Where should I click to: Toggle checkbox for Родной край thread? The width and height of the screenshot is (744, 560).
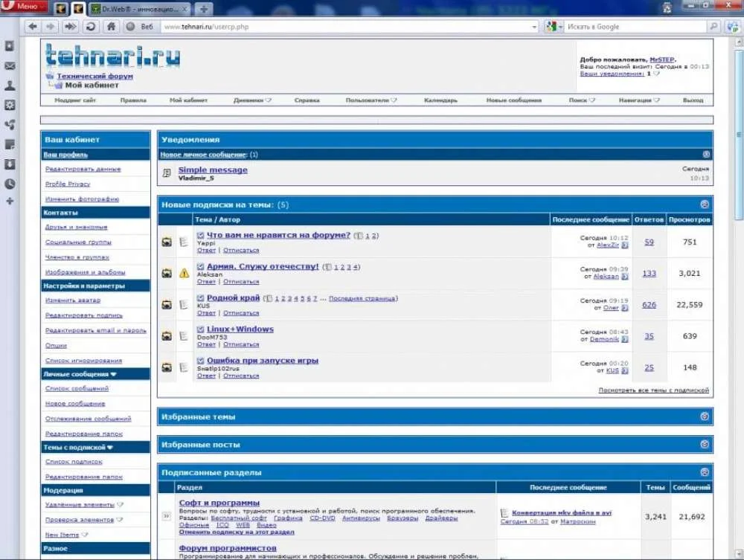click(200, 297)
